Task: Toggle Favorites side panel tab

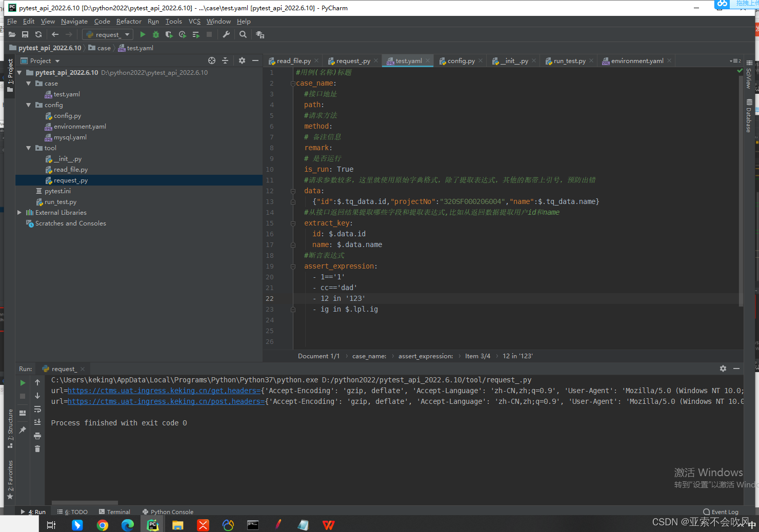Action: [10, 479]
